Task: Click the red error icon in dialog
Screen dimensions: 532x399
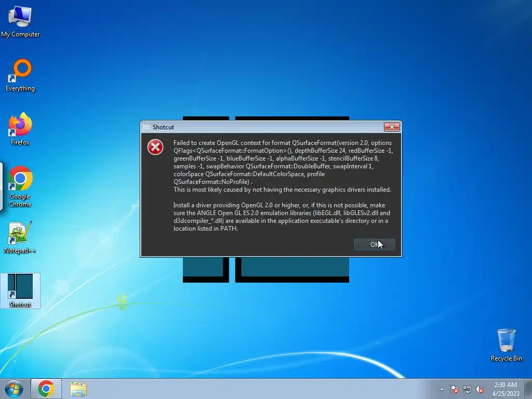Action: tap(155, 147)
